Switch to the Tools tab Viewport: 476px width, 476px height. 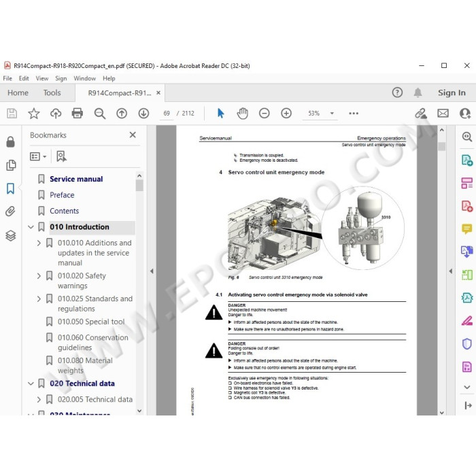pos(52,93)
